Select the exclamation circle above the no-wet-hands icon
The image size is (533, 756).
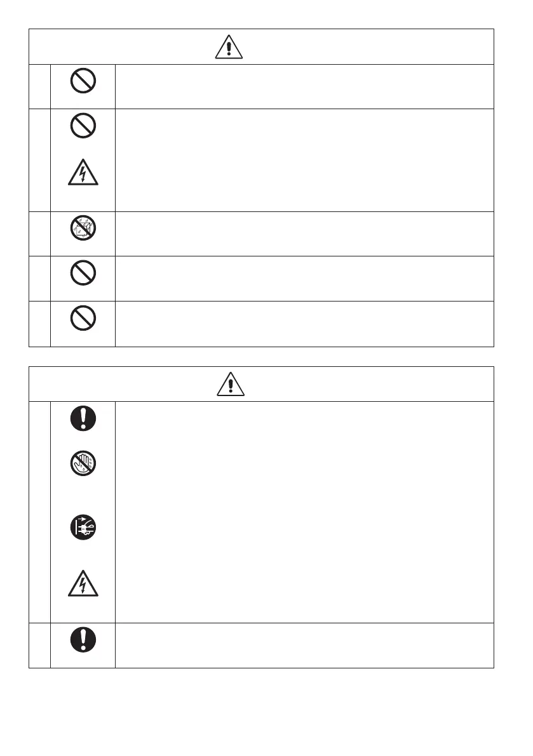pyautogui.click(x=83, y=418)
